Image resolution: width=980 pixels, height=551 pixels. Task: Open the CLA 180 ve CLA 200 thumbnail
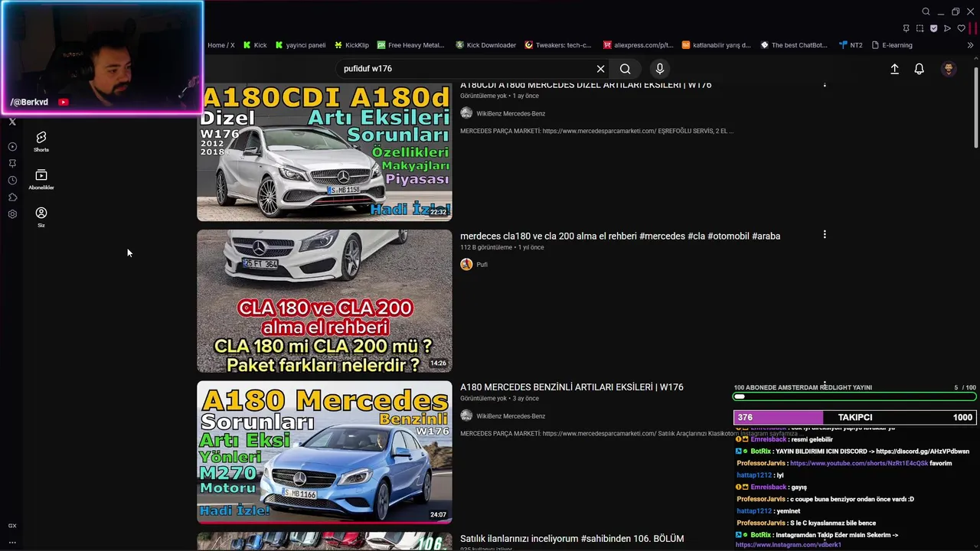click(325, 301)
